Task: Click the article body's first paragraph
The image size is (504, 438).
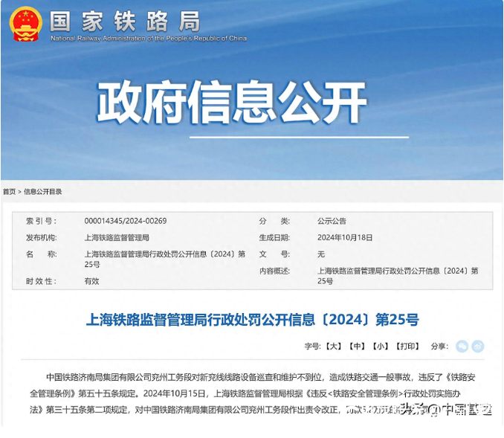Action: click(x=253, y=393)
